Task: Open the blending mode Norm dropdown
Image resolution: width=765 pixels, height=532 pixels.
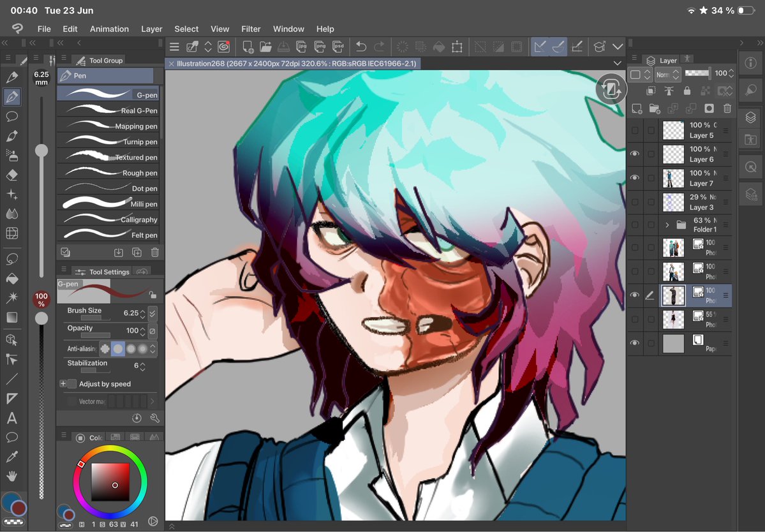Action: pyautogui.click(x=667, y=74)
